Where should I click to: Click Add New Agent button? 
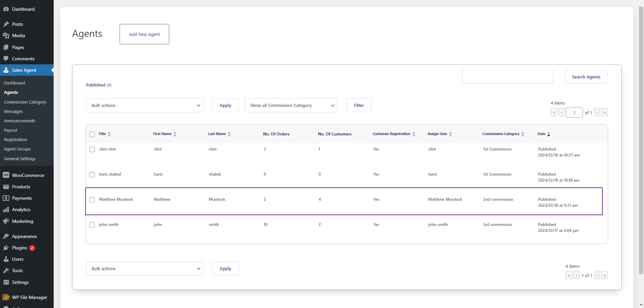(144, 34)
